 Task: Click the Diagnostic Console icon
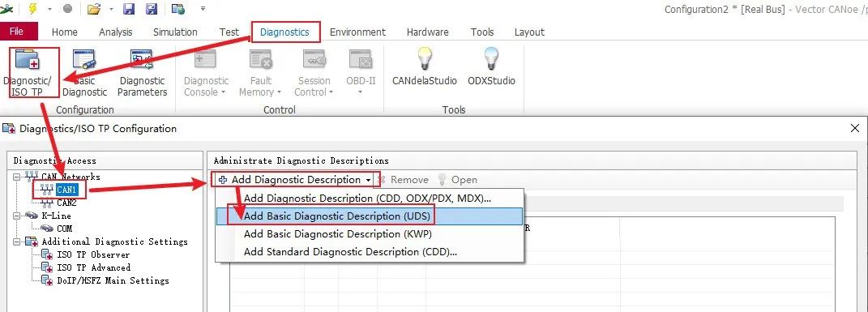coord(206,59)
